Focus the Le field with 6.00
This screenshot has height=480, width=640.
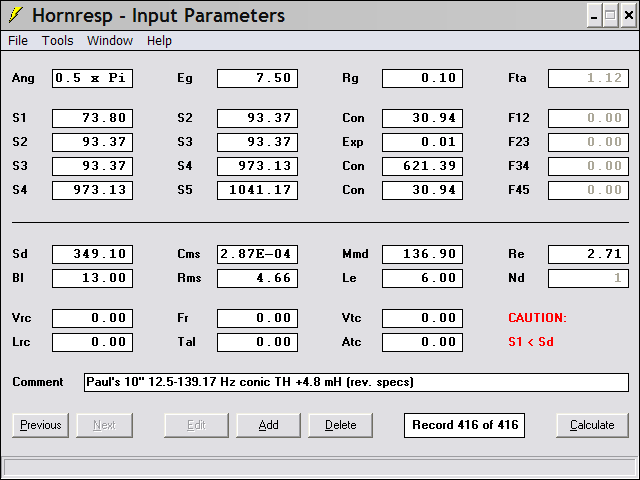coord(422,278)
